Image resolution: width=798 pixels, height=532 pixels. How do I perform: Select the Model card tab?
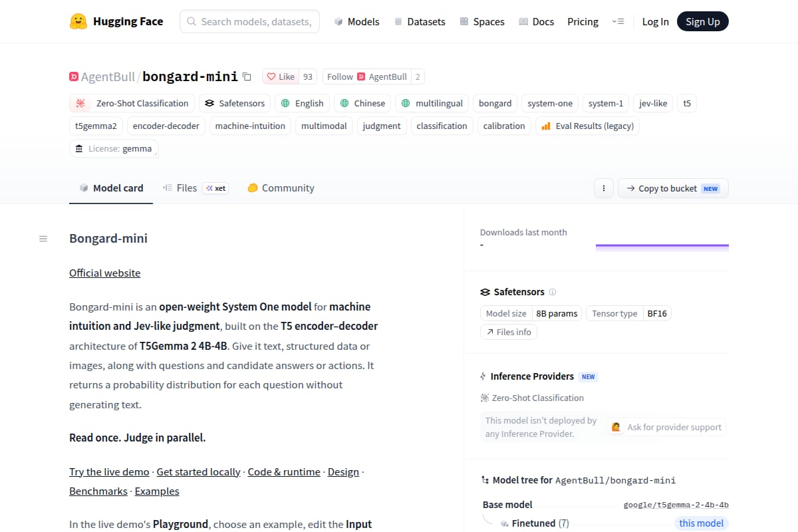pos(111,188)
